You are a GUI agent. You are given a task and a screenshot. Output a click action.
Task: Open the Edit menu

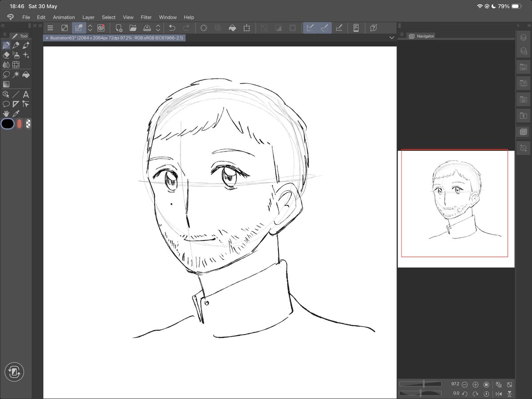(41, 17)
